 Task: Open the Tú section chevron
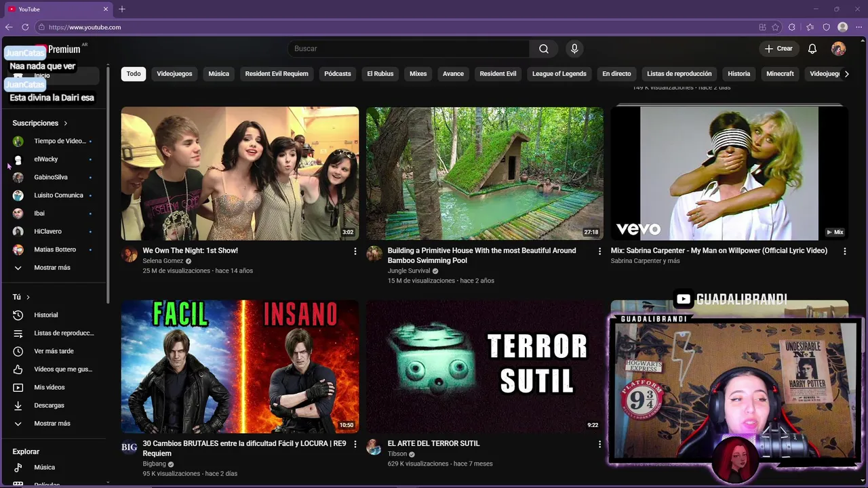tap(28, 298)
